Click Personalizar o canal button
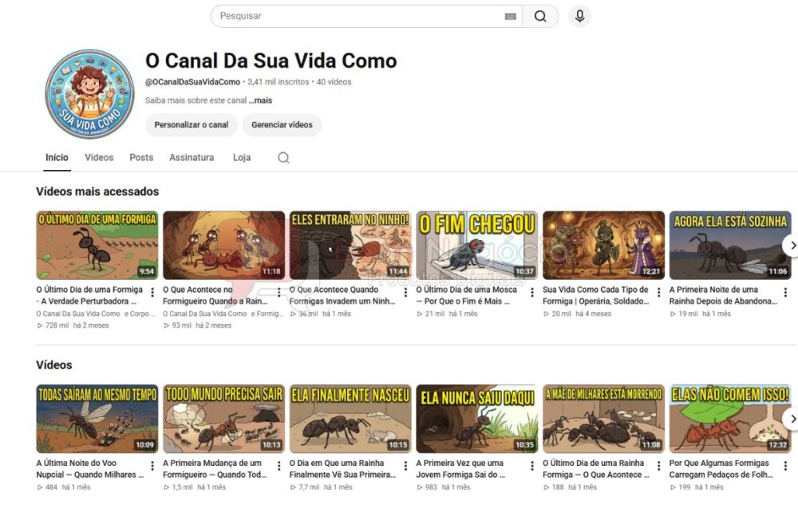 click(x=192, y=125)
